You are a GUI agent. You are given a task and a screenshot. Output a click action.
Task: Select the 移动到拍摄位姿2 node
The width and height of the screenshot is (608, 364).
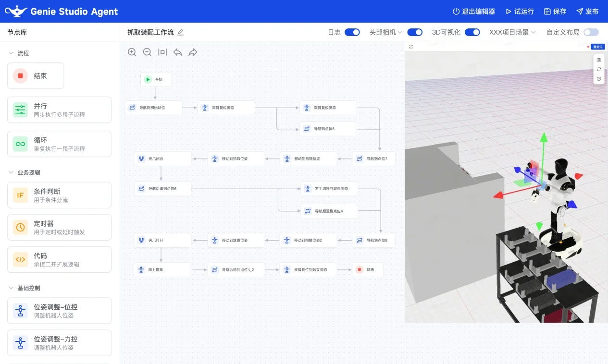coord(309,240)
